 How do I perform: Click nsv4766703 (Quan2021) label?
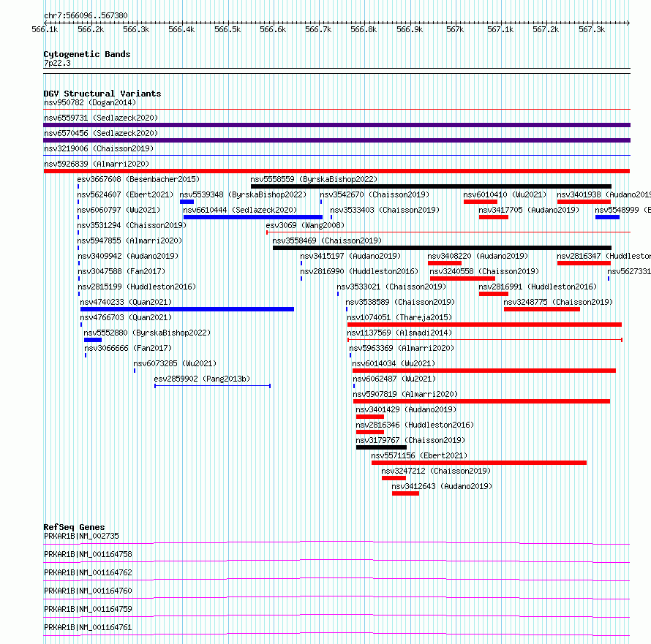pos(126,317)
